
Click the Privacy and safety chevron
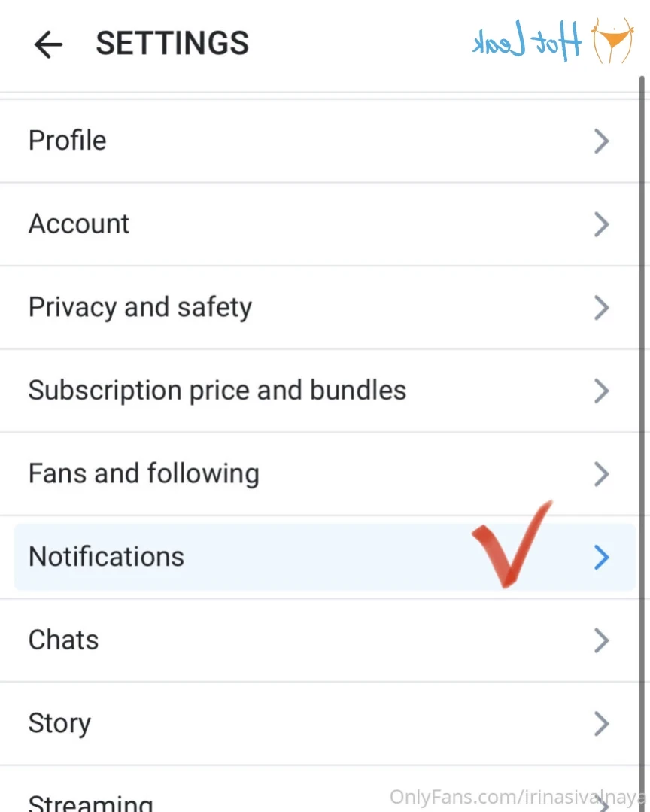click(601, 308)
